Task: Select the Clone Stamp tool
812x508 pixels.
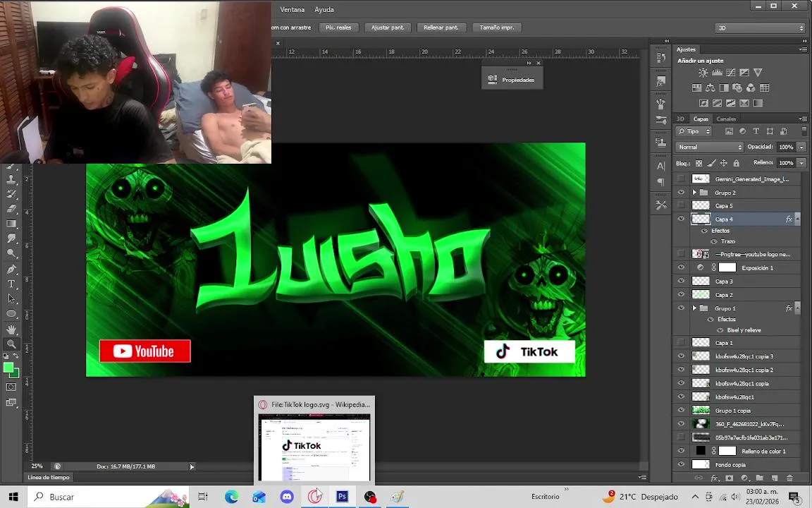Action: 11,179
